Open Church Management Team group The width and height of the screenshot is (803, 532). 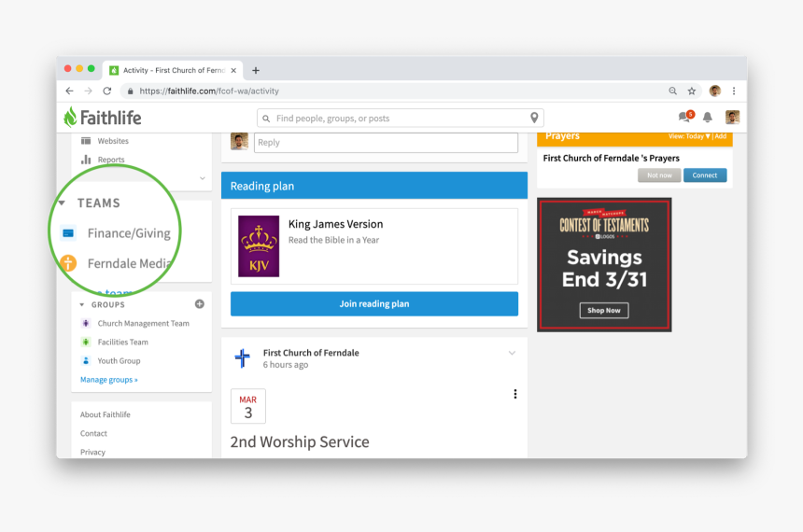point(144,323)
